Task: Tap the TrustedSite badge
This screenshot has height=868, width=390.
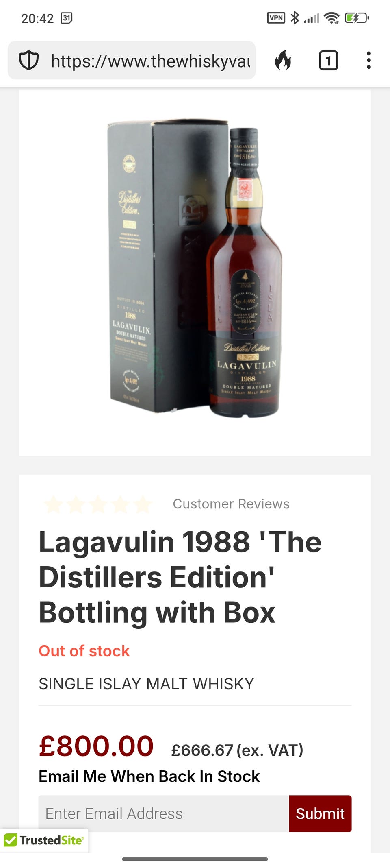Action: click(x=44, y=840)
